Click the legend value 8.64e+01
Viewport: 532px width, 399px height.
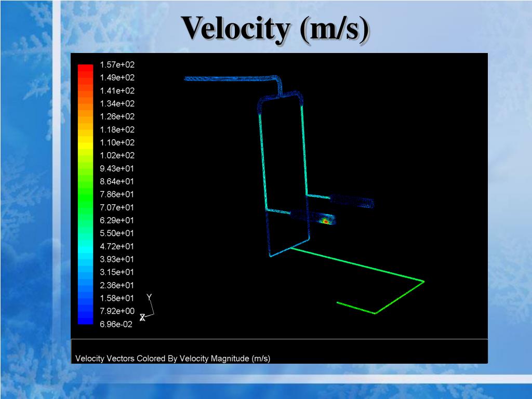(x=117, y=181)
